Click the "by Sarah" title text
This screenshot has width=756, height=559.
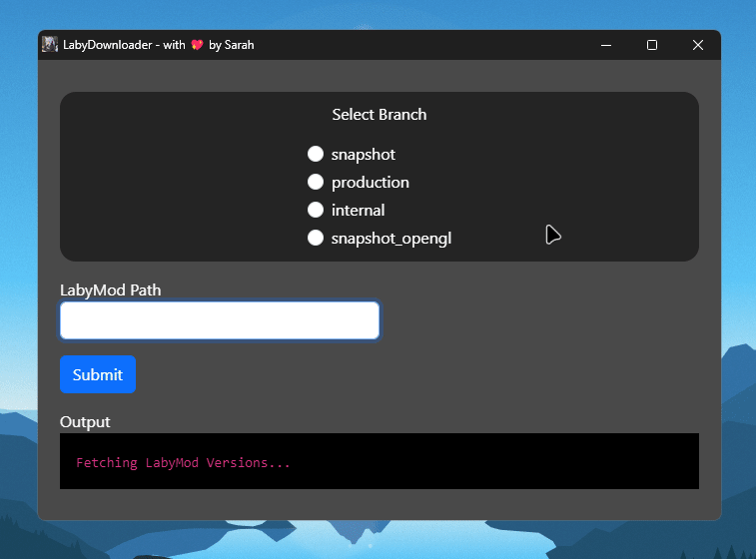click(232, 45)
